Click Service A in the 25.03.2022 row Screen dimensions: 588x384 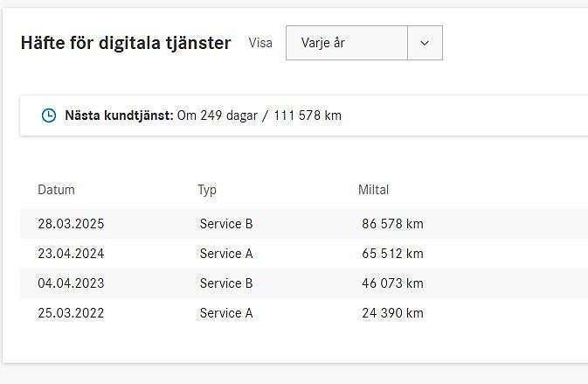226,313
